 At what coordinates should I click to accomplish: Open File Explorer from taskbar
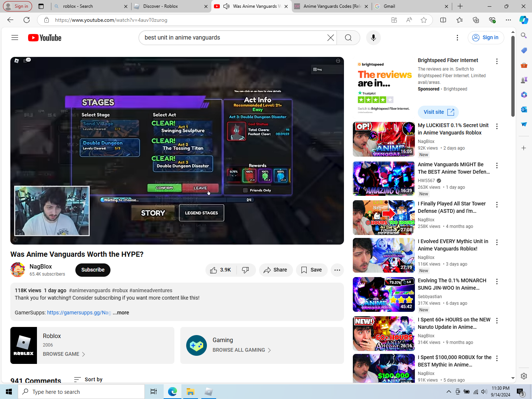point(191,392)
